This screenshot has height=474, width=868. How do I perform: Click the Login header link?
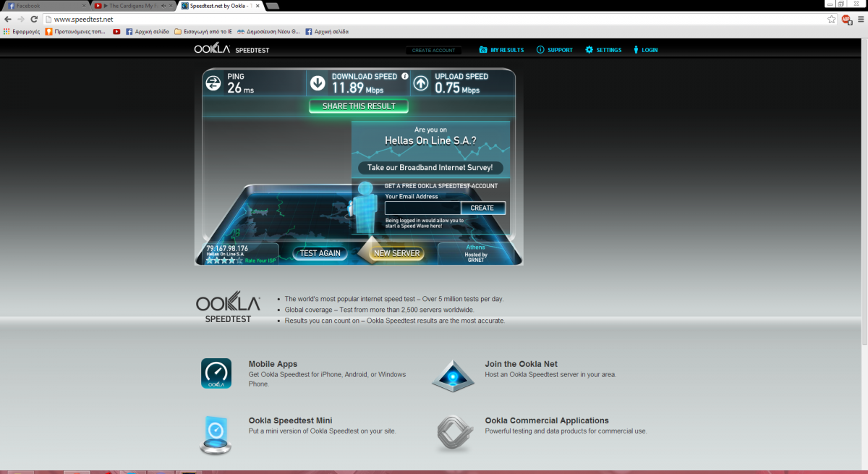(x=646, y=50)
